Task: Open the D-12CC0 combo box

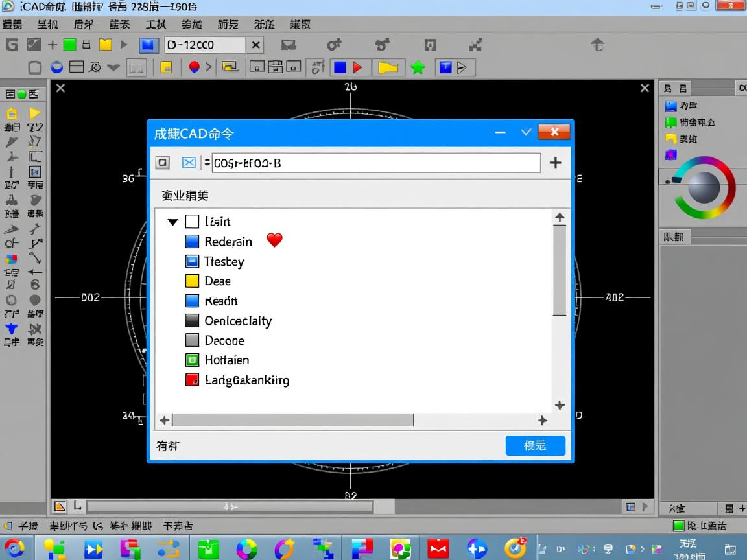Action: (x=205, y=45)
